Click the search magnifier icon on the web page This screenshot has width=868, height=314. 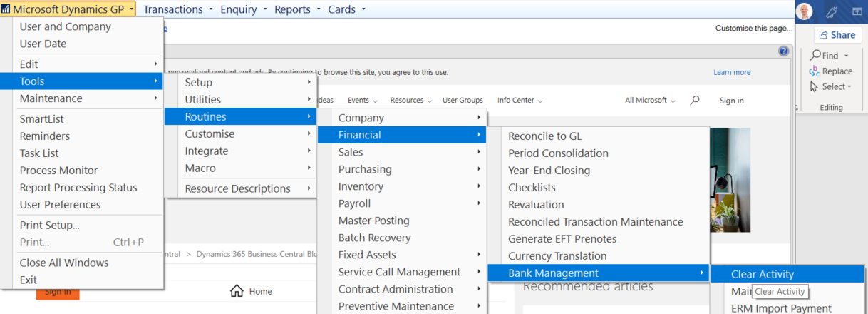coord(695,101)
